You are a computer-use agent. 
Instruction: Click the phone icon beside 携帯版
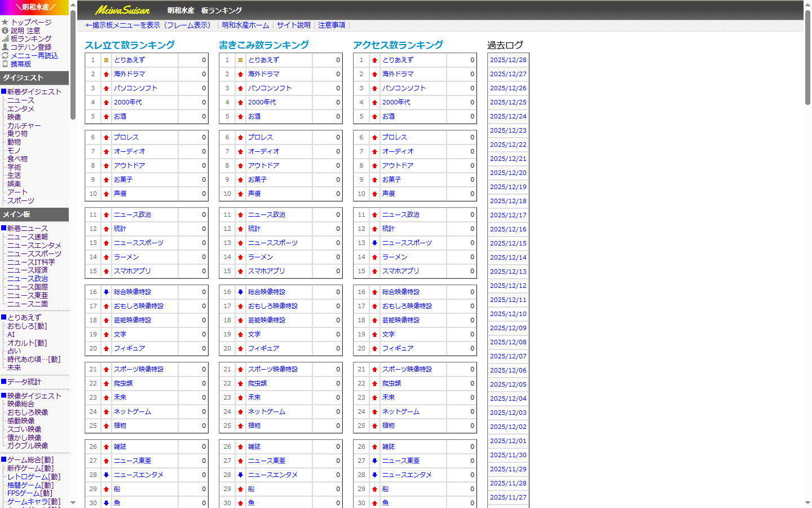point(5,64)
